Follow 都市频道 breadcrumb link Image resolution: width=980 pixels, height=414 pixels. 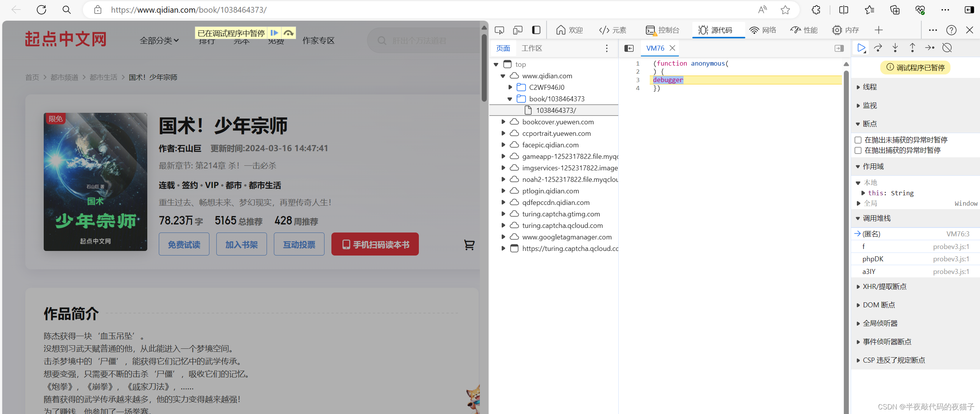[64, 77]
